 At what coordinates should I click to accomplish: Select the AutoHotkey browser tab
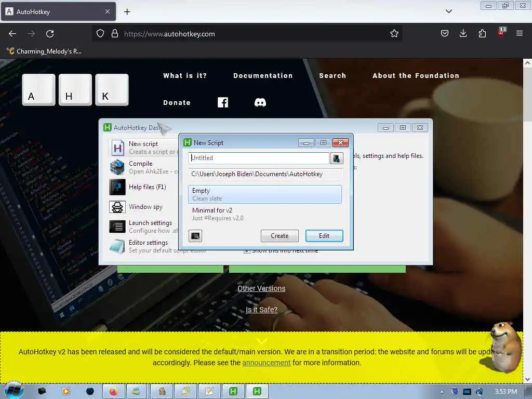(x=58, y=11)
